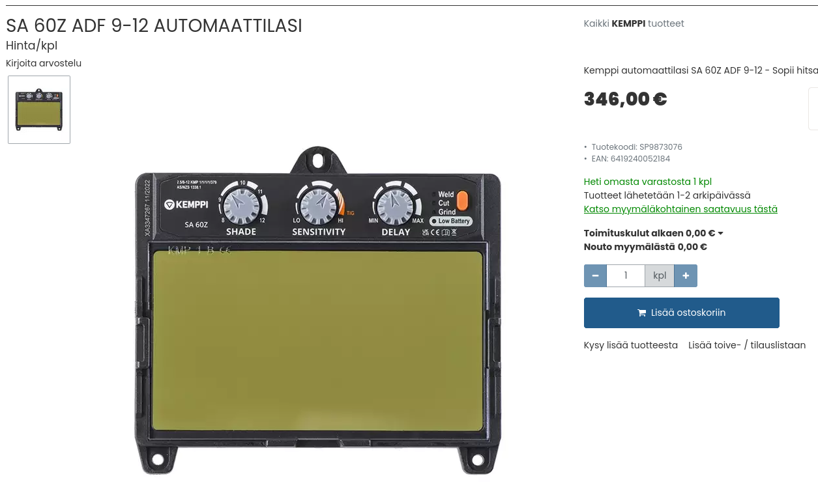Click the partially visible box at right edge
This screenshot has width=818, height=504.
coord(813,109)
